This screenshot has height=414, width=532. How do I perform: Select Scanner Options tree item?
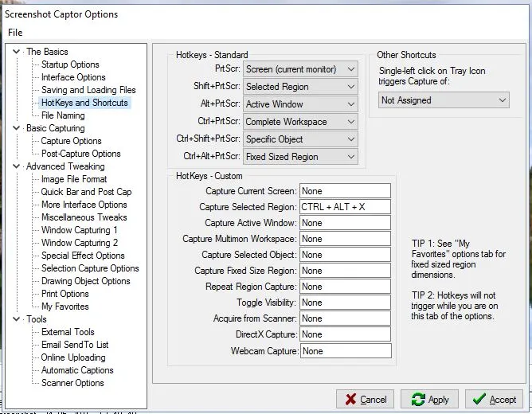72,383
